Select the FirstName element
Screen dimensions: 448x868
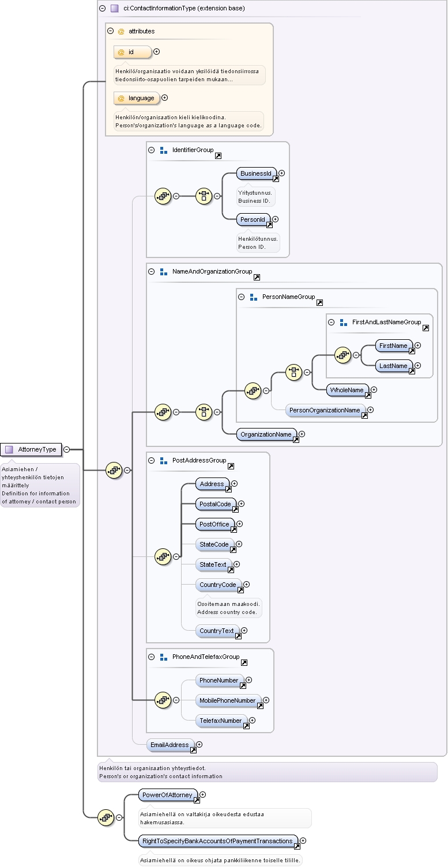(x=394, y=346)
